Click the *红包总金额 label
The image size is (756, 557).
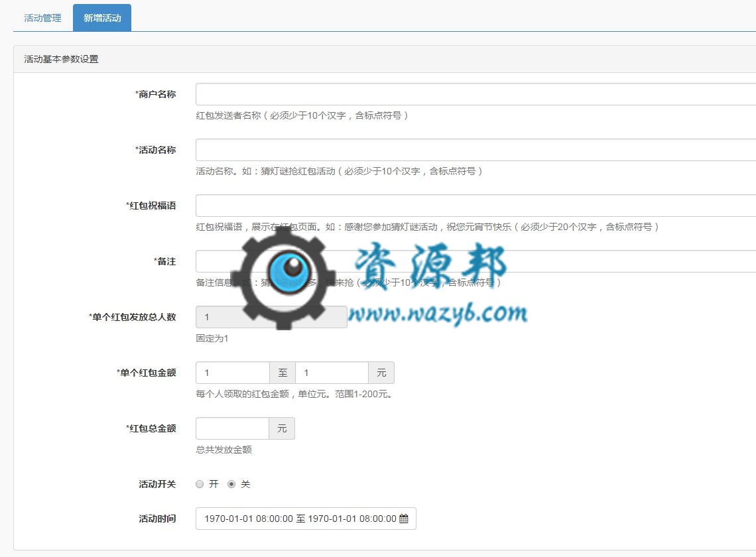coord(151,428)
